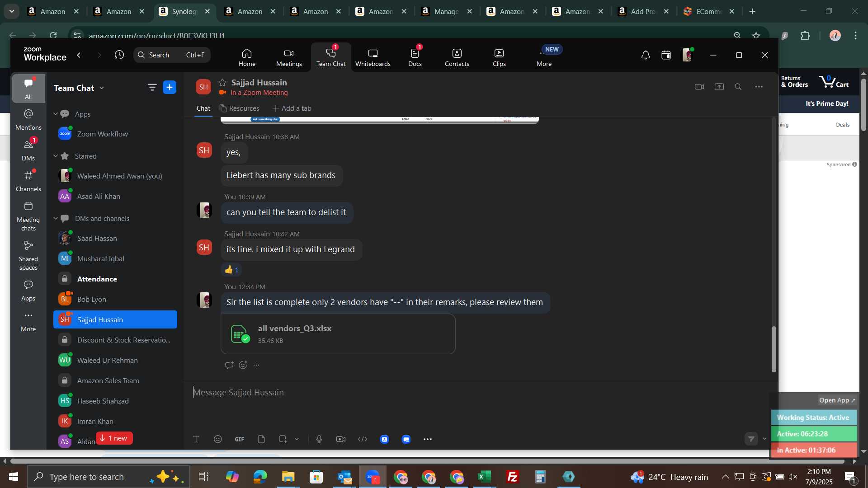Collapse the Starred section

click(56, 156)
